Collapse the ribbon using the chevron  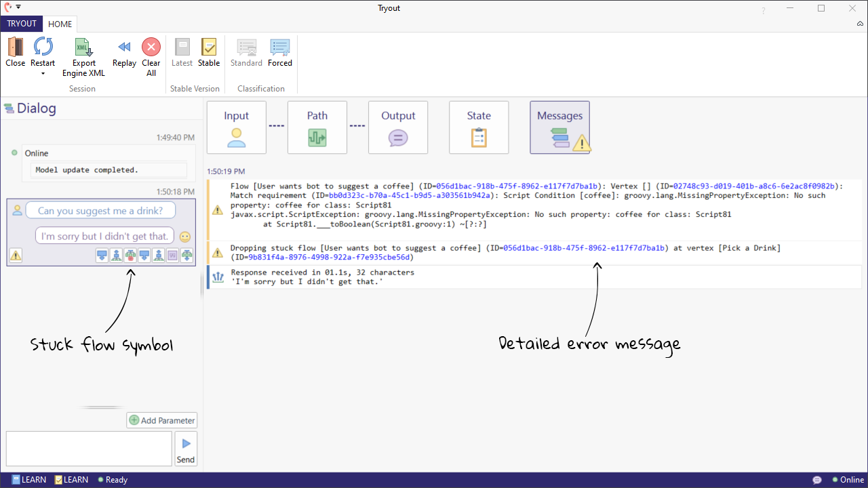tap(860, 24)
